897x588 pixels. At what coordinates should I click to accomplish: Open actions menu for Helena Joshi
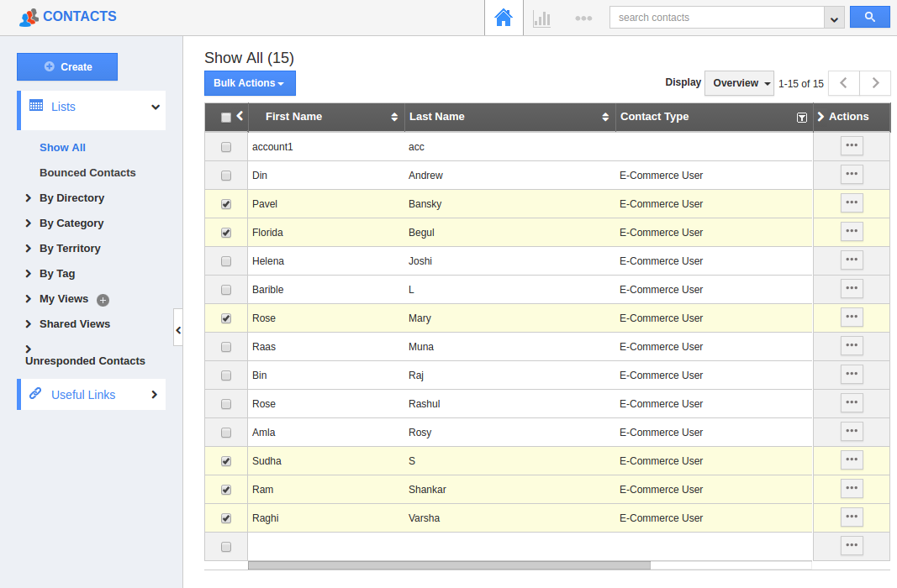click(x=852, y=260)
